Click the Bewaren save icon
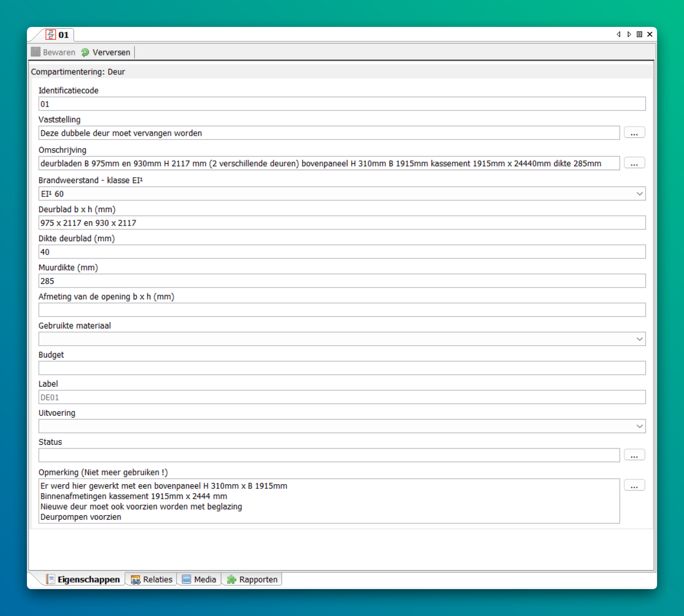Viewport: 684px width, 616px height. click(x=36, y=52)
